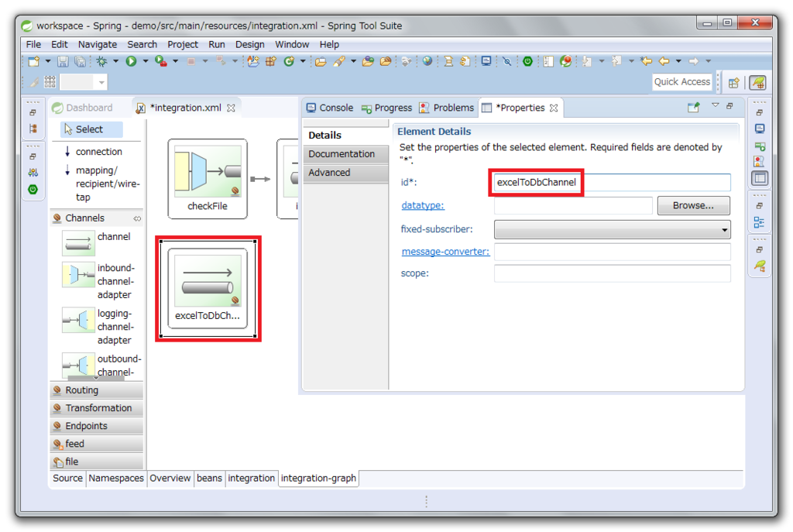This screenshot has height=532, width=793.
Task: Click the New Java Class icon
Action: click(289, 62)
